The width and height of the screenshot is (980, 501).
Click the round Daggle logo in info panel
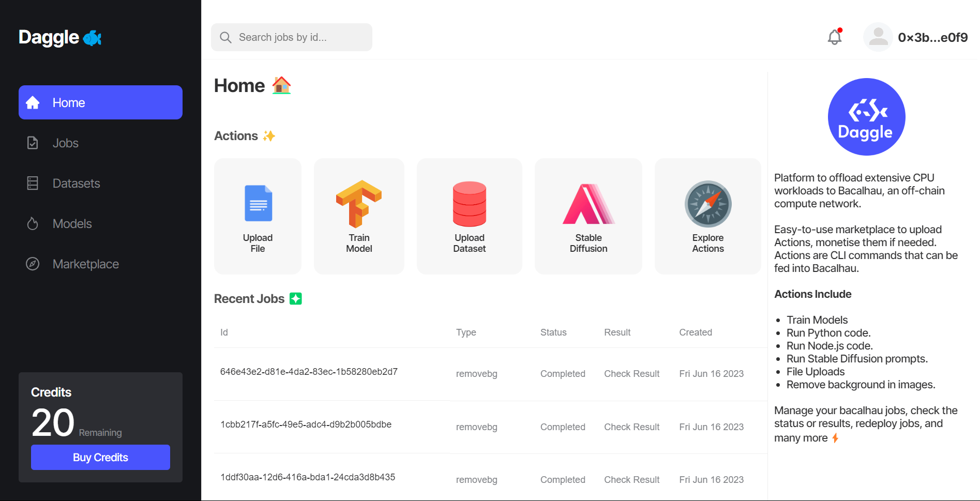[x=866, y=117]
